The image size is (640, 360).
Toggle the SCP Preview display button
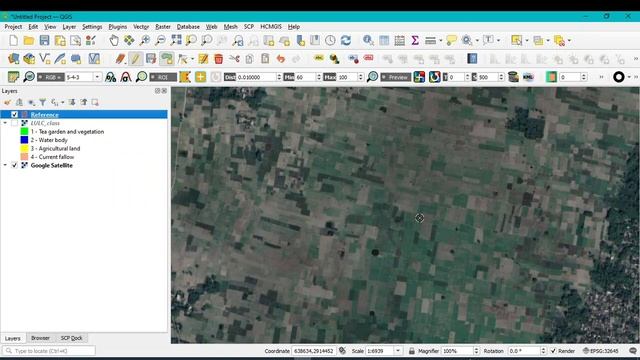coord(396,77)
